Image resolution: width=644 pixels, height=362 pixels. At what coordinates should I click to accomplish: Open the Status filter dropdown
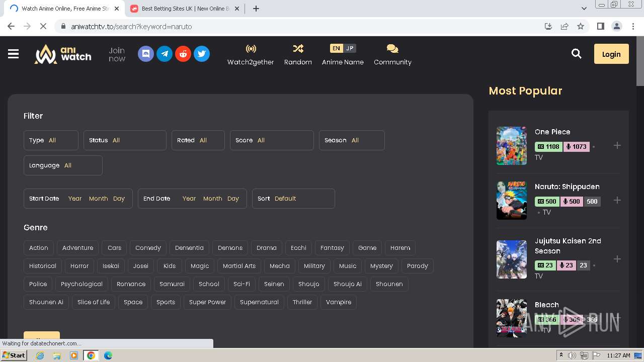click(125, 140)
